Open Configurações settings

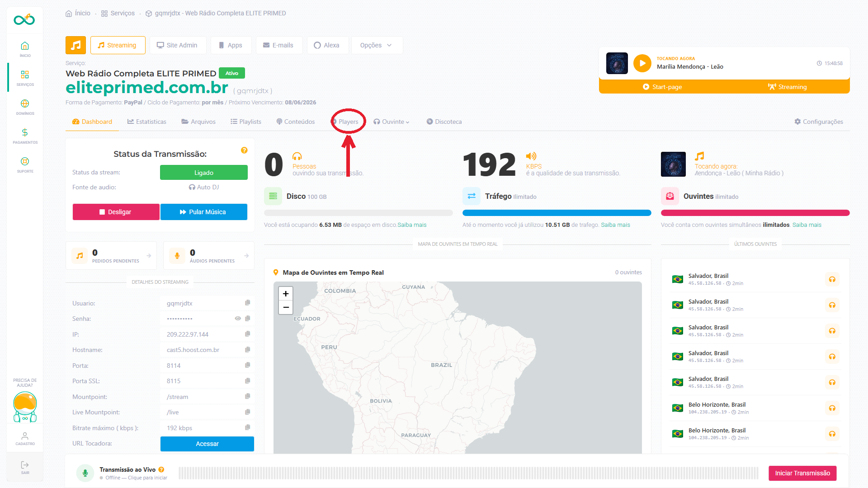click(x=819, y=122)
